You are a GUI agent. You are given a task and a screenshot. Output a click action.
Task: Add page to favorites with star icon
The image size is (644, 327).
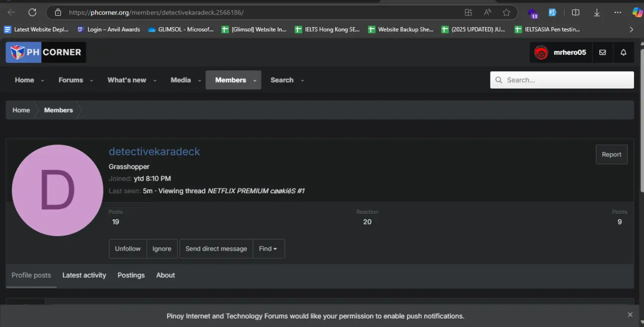click(x=507, y=13)
